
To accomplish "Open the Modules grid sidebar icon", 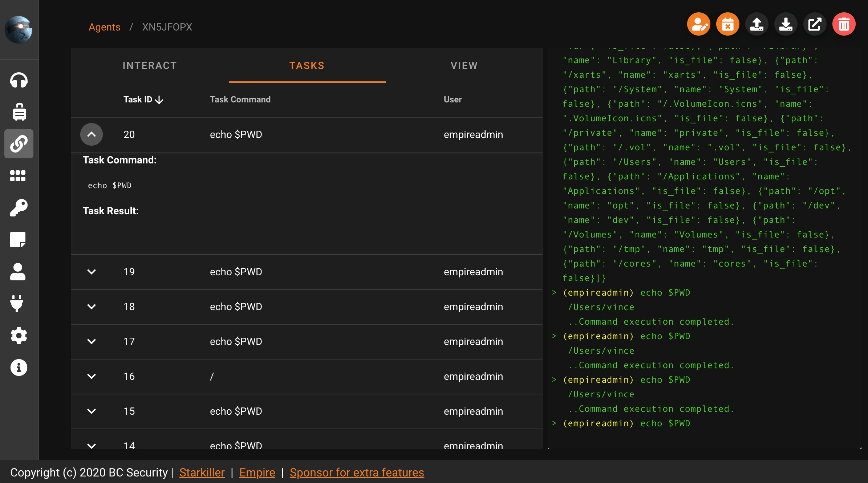I will click(x=18, y=176).
